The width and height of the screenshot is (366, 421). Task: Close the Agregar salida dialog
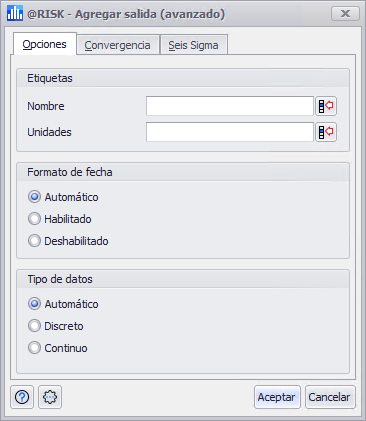(x=345, y=14)
